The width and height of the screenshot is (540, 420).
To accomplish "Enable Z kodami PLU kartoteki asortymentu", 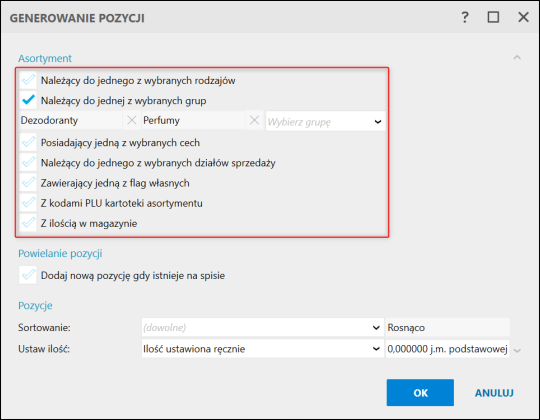I will pos(28,203).
